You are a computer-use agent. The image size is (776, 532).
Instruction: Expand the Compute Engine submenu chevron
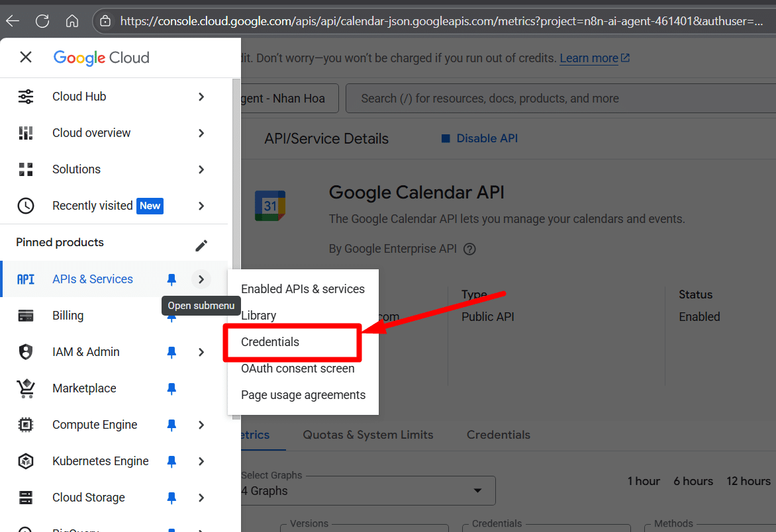pos(201,425)
